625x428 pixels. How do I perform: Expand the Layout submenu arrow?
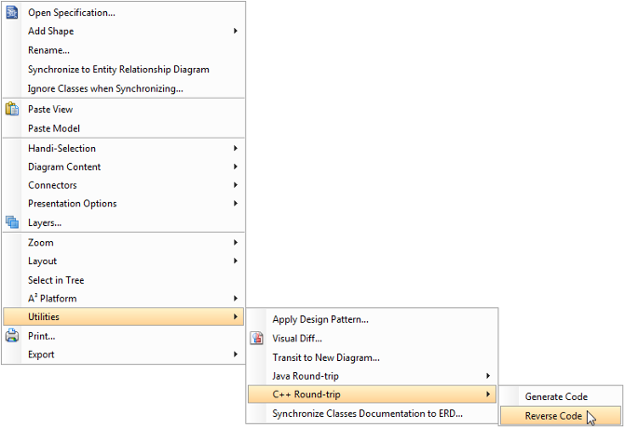(x=236, y=261)
